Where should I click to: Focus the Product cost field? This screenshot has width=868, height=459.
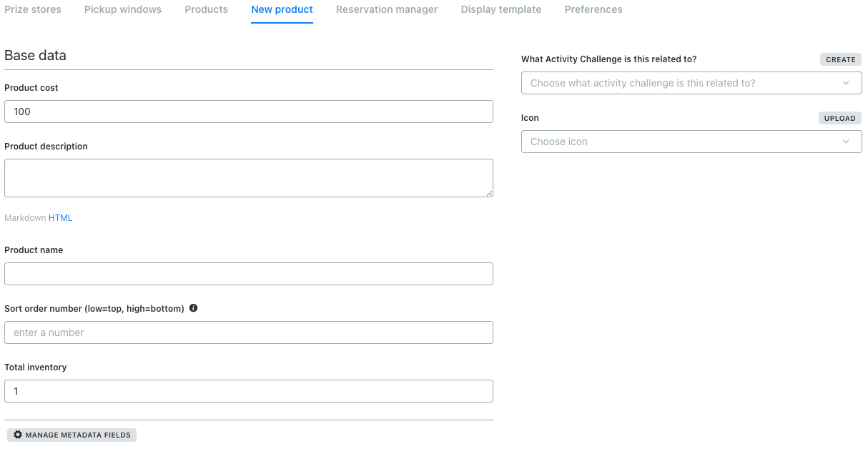248,112
